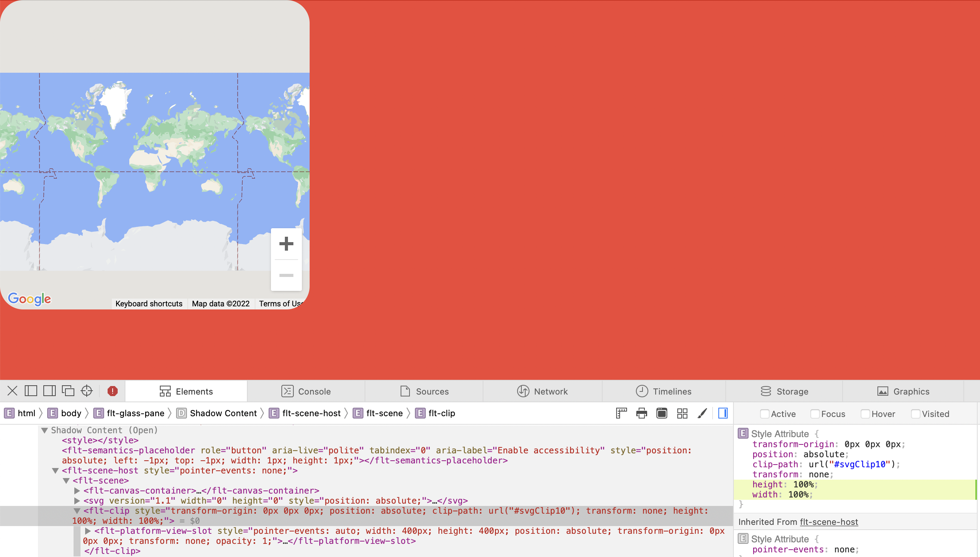Enable the Visited state checkbox
Screen dimensions: 980x557
[916, 413]
